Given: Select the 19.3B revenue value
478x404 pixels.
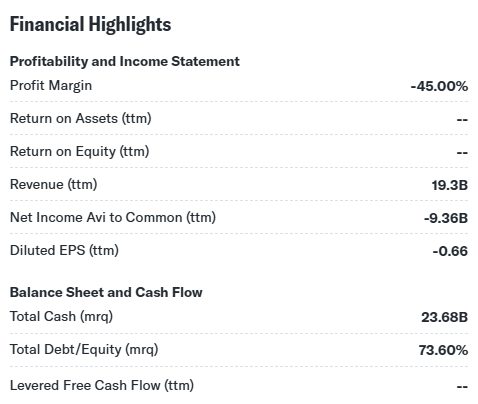Looking at the screenshot, I should click(450, 185).
